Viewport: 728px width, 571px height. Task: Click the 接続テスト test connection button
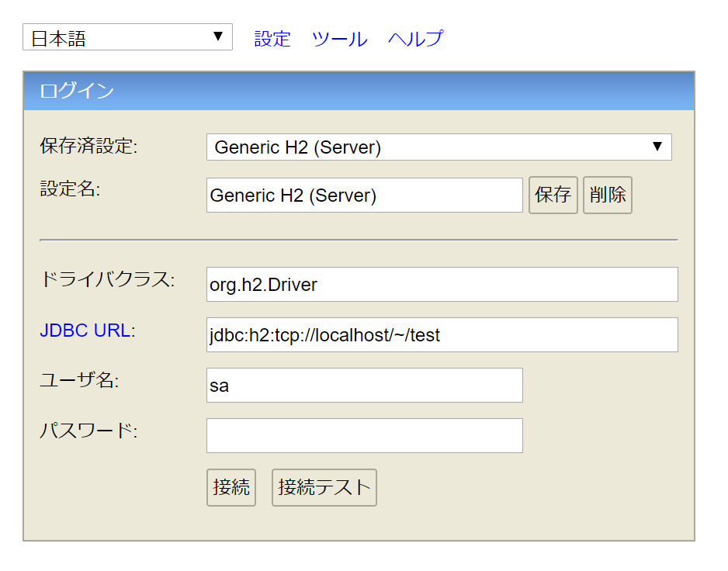pyautogui.click(x=324, y=487)
